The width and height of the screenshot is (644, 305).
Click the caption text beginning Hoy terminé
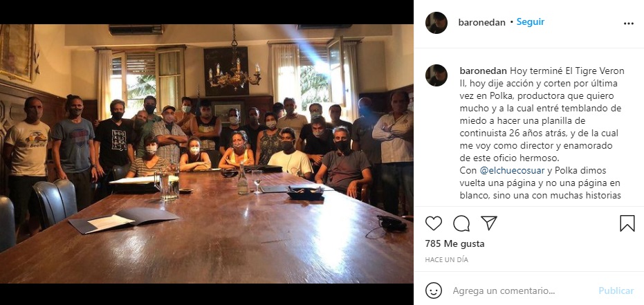coord(541,133)
